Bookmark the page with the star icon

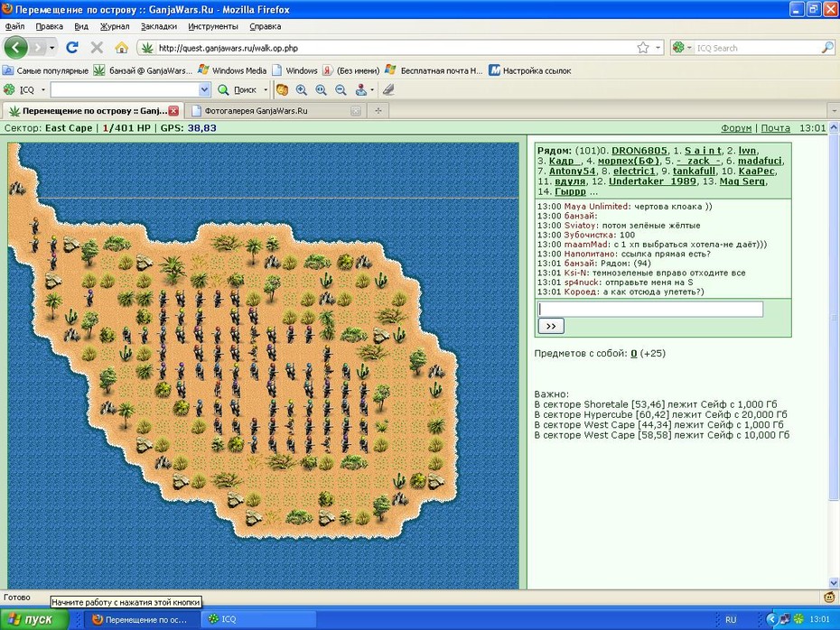643,48
